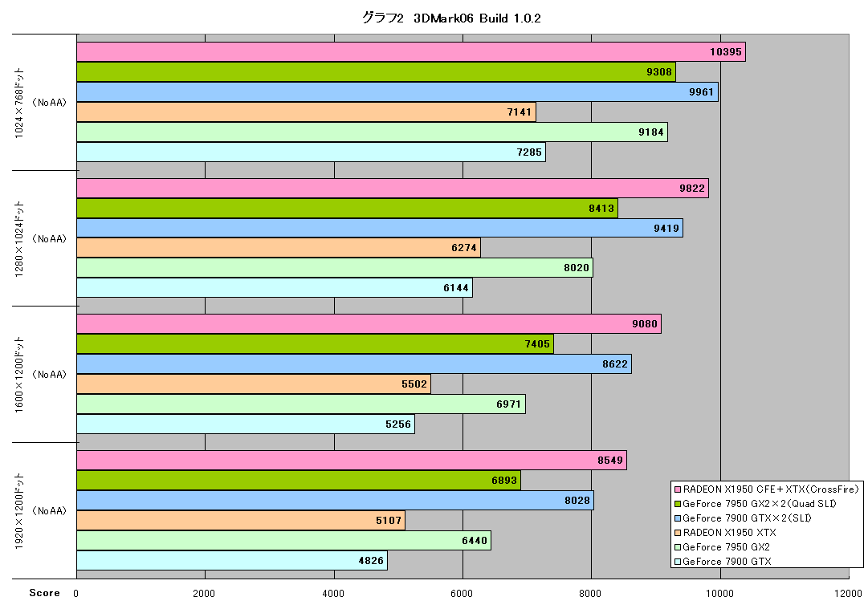The height and width of the screenshot is (605, 868).
Task: Click the 'Score' axis label
Action: coord(44,593)
